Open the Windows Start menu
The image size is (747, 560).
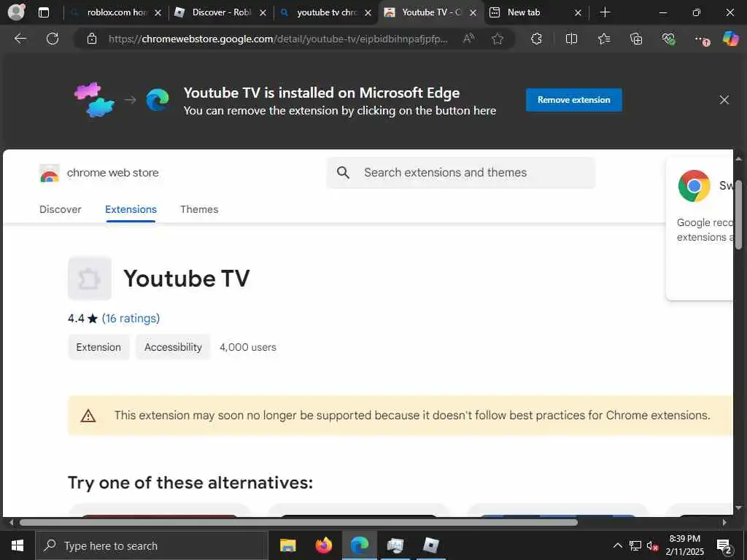[18, 545]
